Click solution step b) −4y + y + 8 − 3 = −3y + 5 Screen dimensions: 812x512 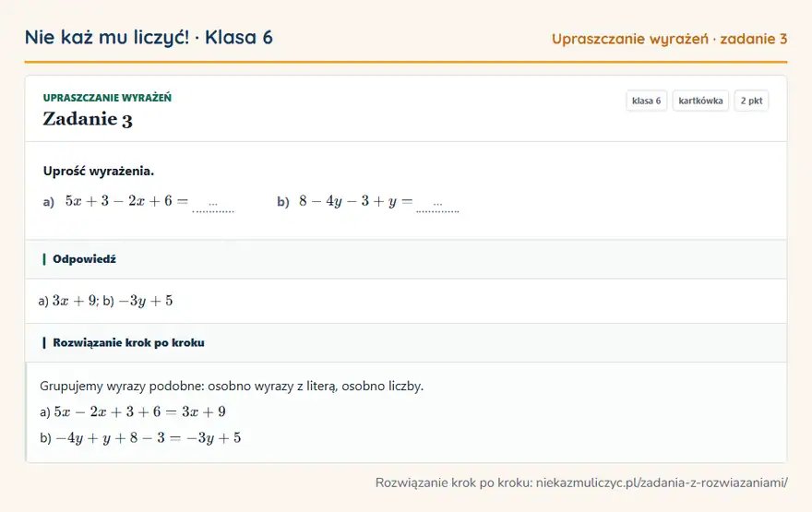(140, 438)
